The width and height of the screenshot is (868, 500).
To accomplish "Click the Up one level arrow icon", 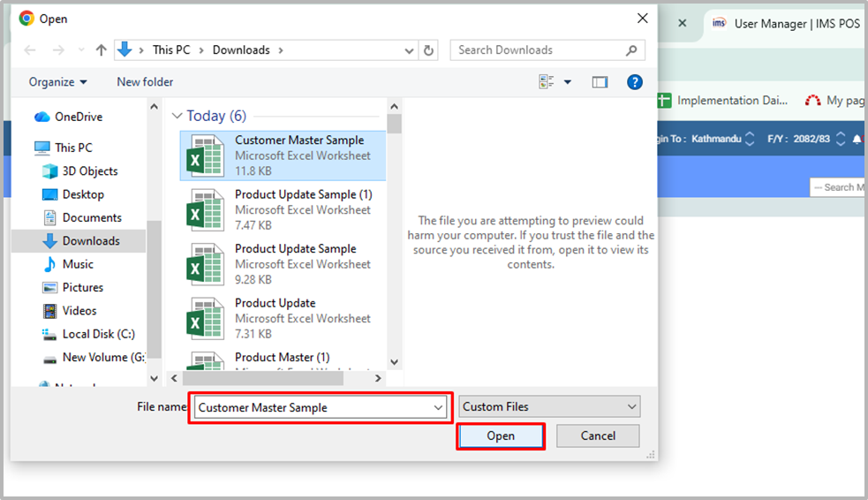I will tap(101, 50).
